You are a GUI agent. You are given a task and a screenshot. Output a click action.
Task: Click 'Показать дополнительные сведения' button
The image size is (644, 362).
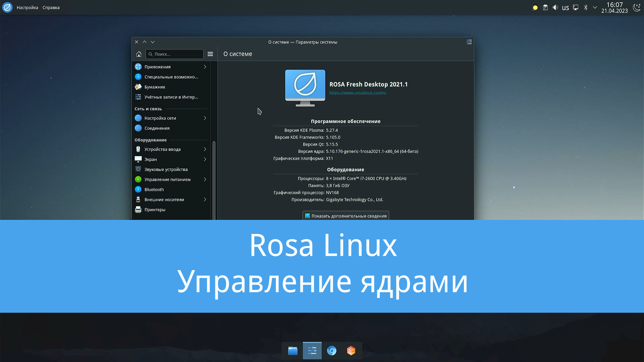[x=345, y=216]
